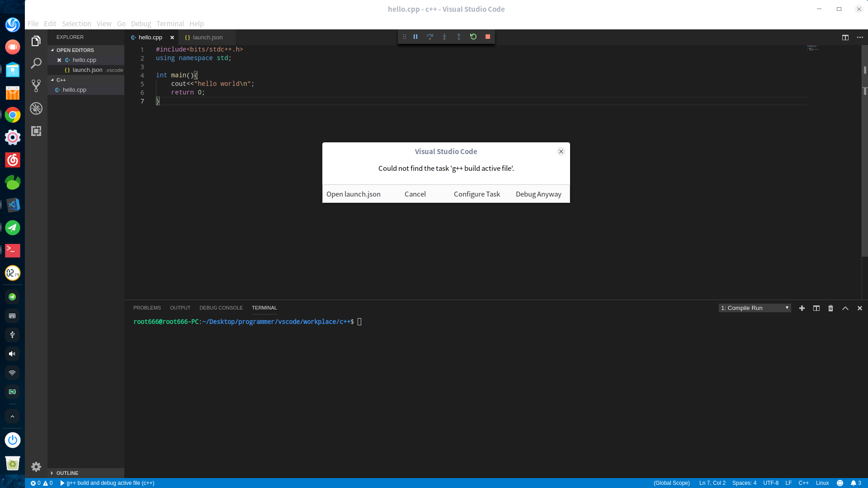Split the editor to the right
The image size is (868, 488).
[845, 38]
